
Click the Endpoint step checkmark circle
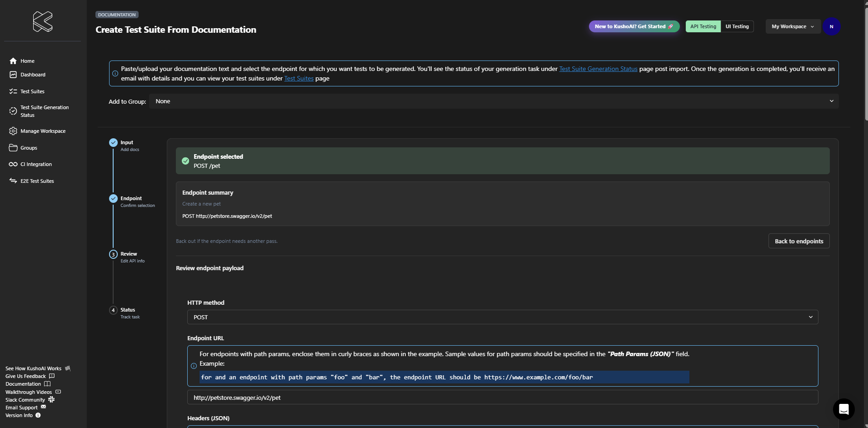coord(113,198)
